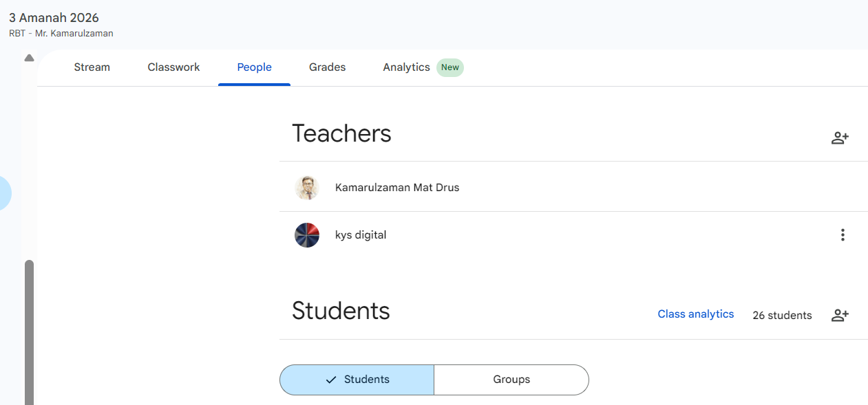Open the invite teachers dialog
868x405 pixels.
point(840,138)
